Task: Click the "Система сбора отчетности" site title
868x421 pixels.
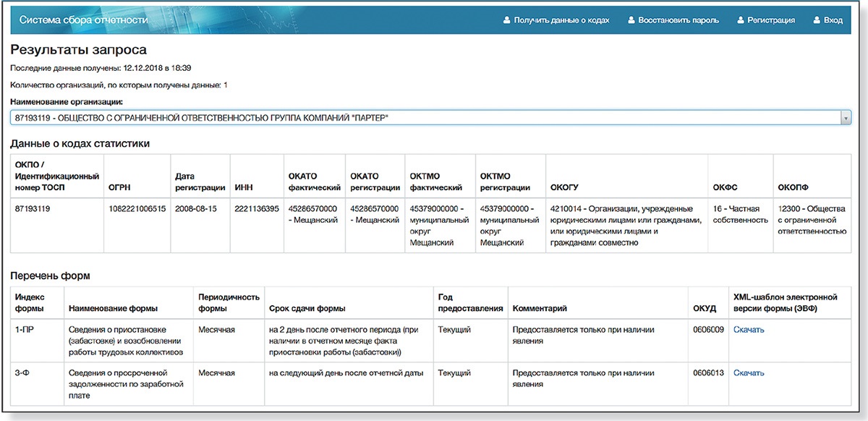Action: tap(83, 20)
